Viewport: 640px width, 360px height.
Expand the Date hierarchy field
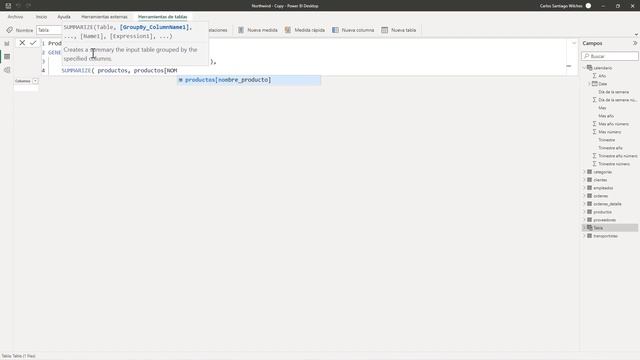589,84
